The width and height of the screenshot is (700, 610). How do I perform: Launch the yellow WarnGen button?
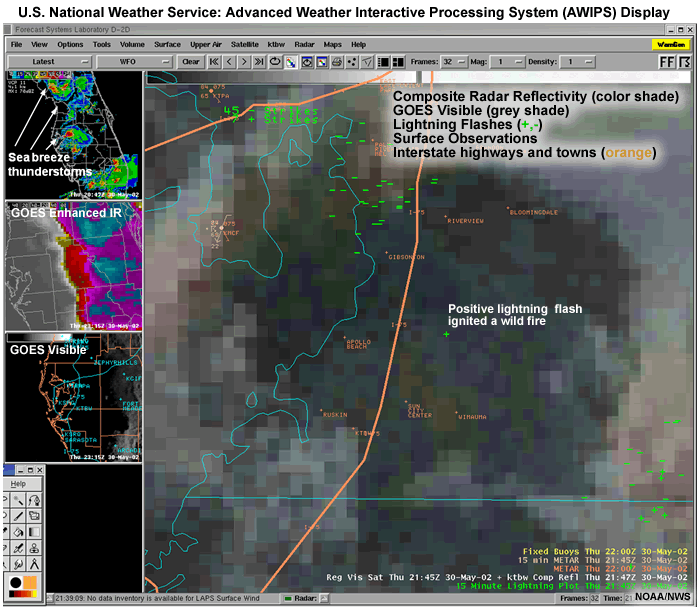[671, 44]
